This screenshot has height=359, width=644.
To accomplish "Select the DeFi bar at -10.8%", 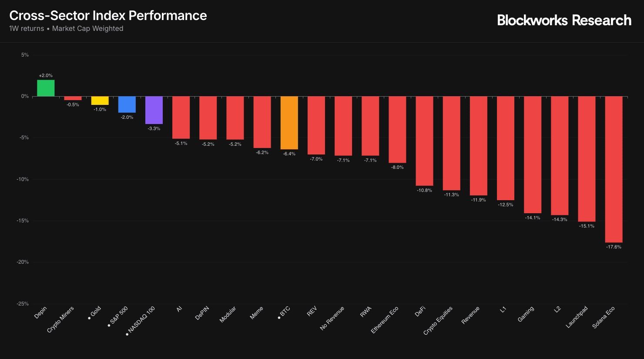I will click(424, 141).
